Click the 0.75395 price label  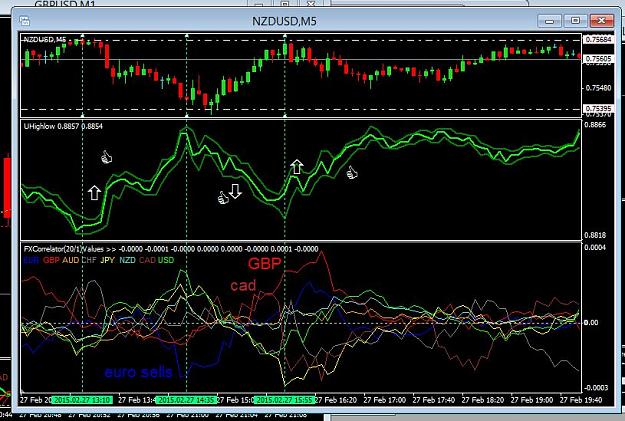click(598, 108)
